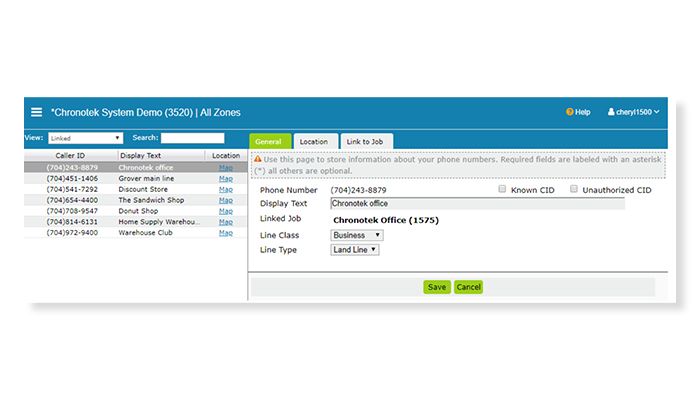The height and width of the screenshot is (400, 700).
Task: Open Map link for Warehouse Club
Action: (226, 233)
